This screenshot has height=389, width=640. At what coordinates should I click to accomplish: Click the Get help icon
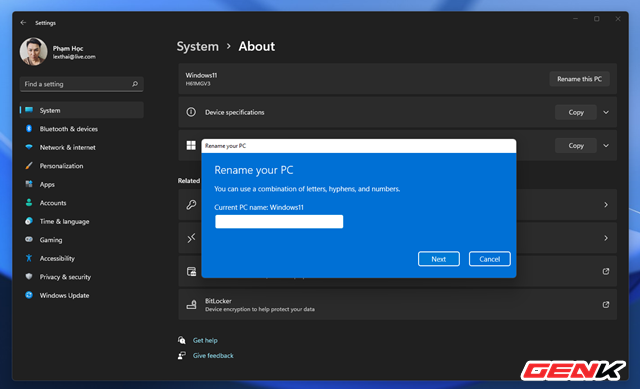[x=182, y=340]
